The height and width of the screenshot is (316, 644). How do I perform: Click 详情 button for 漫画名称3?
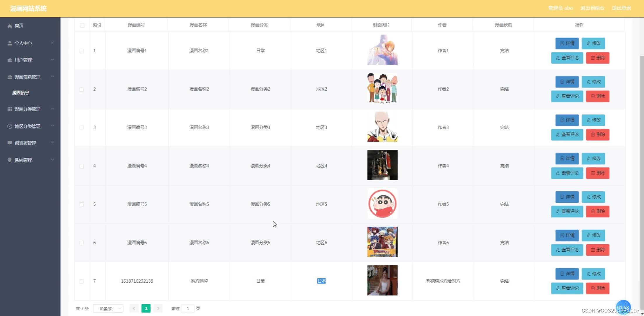(567, 120)
